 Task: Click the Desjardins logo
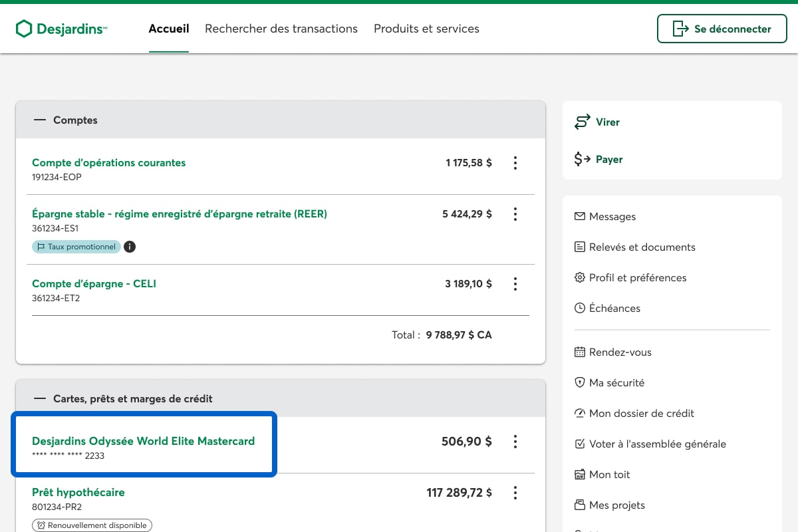click(61, 29)
